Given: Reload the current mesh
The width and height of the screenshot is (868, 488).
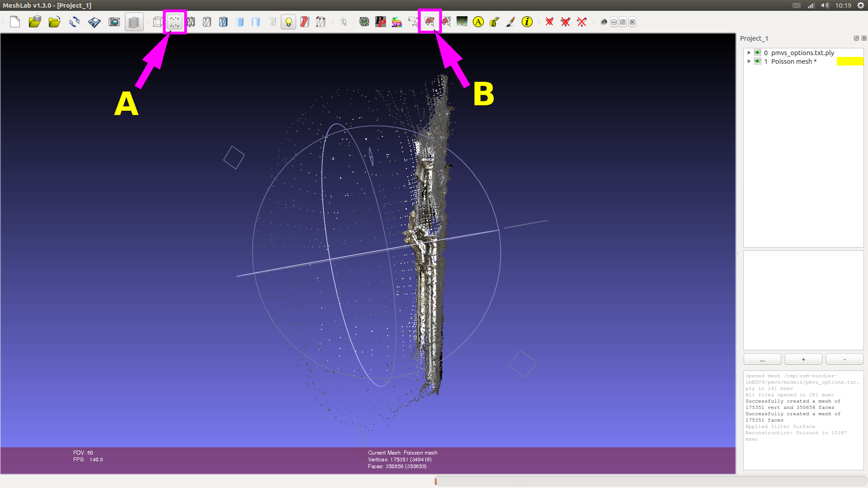Looking at the screenshot, I should pyautogui.click(x=75, y=22).
